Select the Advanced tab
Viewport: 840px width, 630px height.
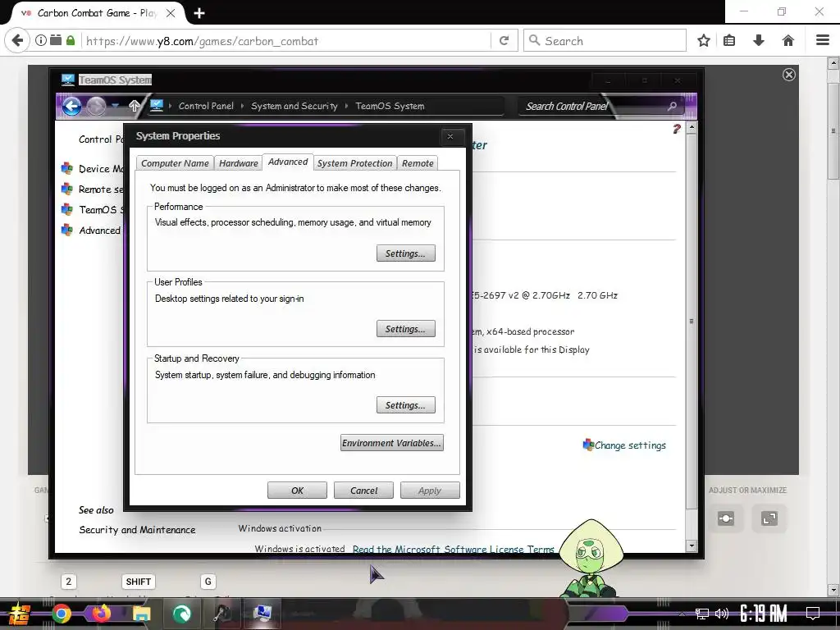point(288,162)
